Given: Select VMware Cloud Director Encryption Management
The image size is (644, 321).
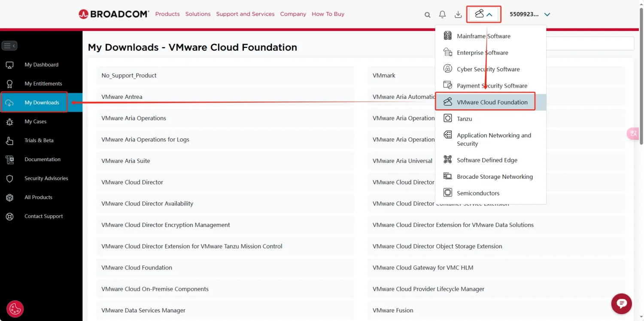Looking at the screenshot, I should coord(225,225).
